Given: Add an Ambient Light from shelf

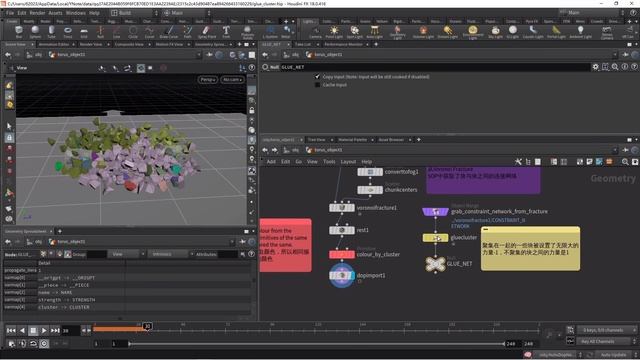Looking at the screenshot, I should coord(580,31).
